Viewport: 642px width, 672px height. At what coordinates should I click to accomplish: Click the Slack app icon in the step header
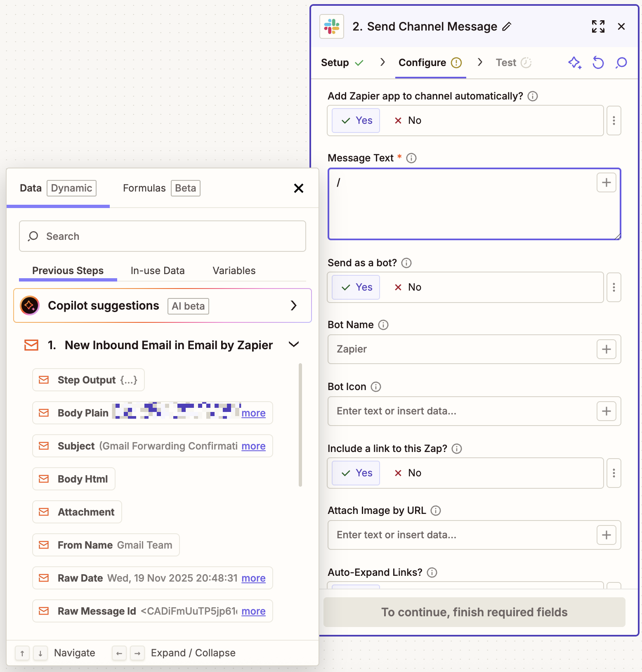(331, 26)
